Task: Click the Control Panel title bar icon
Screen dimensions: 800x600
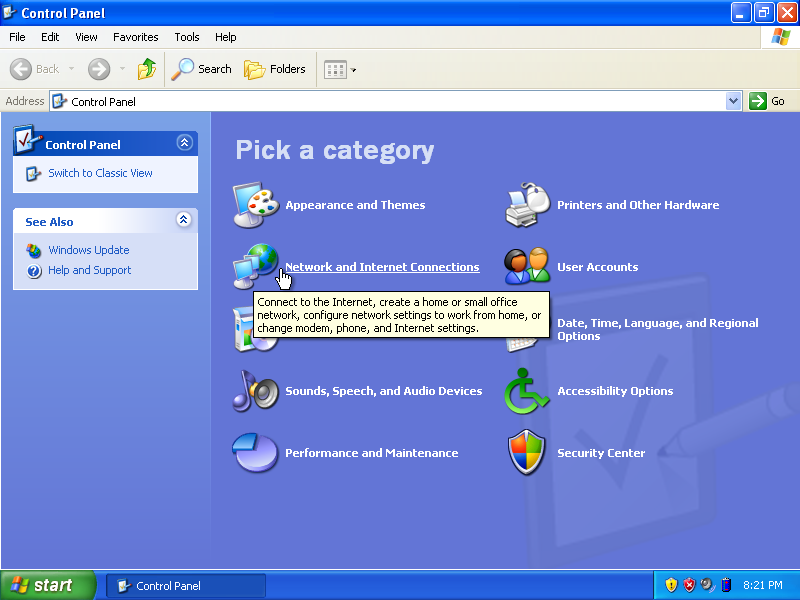Action: (10, 12)
